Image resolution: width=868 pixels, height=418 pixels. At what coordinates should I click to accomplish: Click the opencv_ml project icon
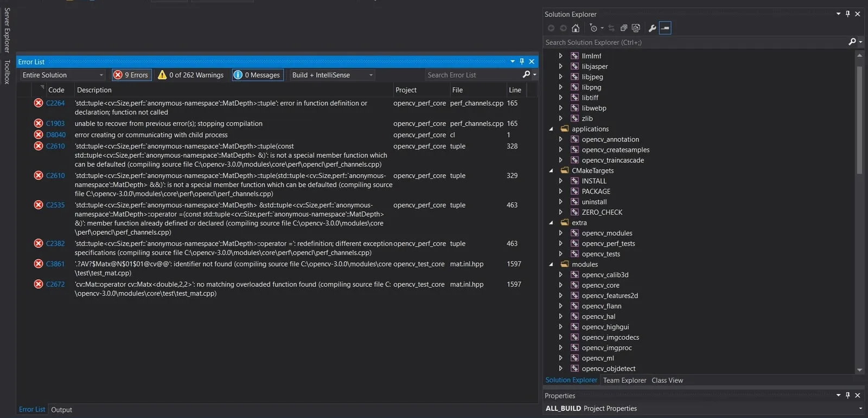(575, 358)
